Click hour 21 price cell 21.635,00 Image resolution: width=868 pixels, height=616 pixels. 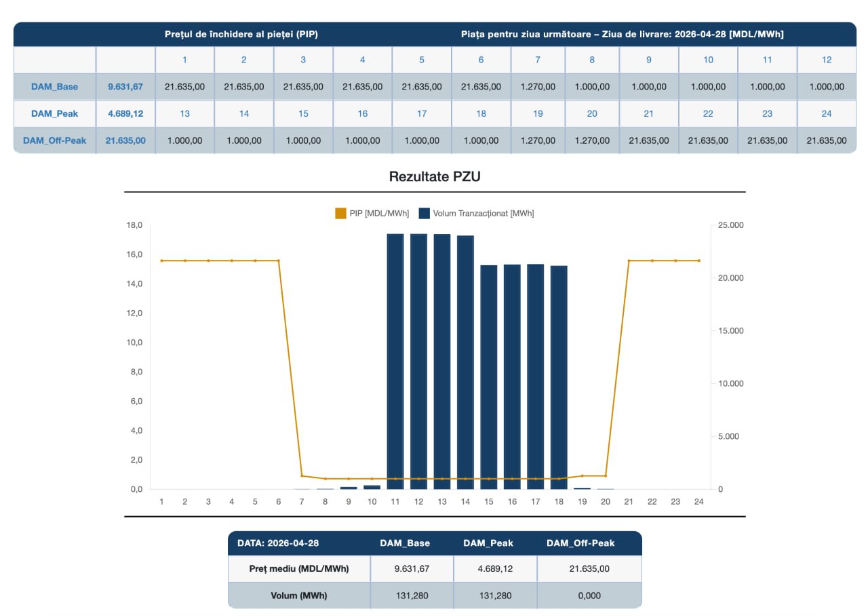(648, 140)
